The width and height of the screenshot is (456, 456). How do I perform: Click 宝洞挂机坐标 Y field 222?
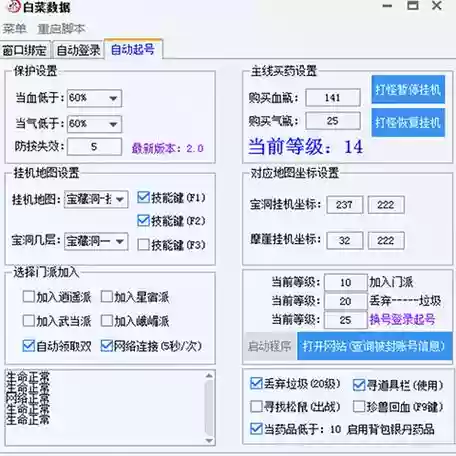click(386, 205)
